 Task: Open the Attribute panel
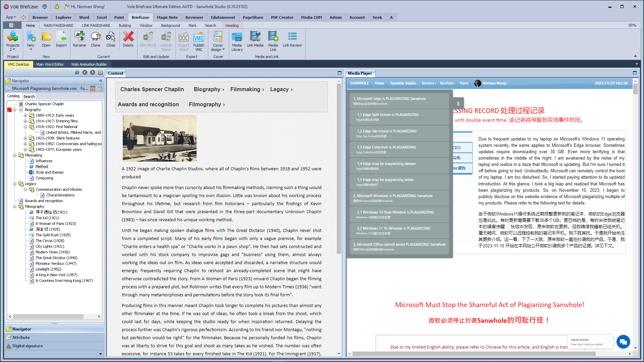click(x=54, y=338)
